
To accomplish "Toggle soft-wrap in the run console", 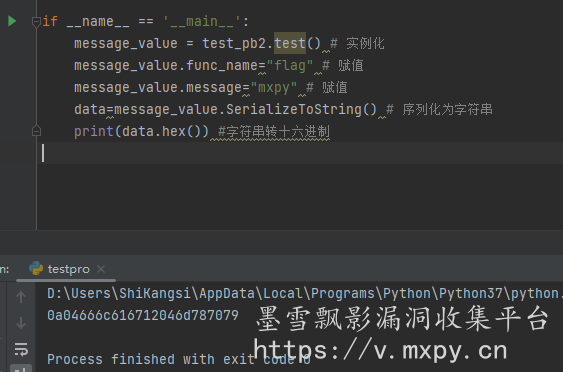I will (x=21, y=349).
